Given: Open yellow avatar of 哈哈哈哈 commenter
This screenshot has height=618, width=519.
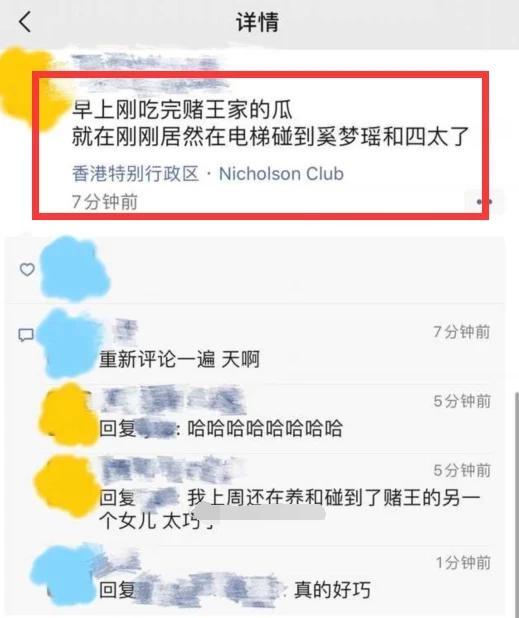Looking at the screenshot, I should tap(68, 414).
